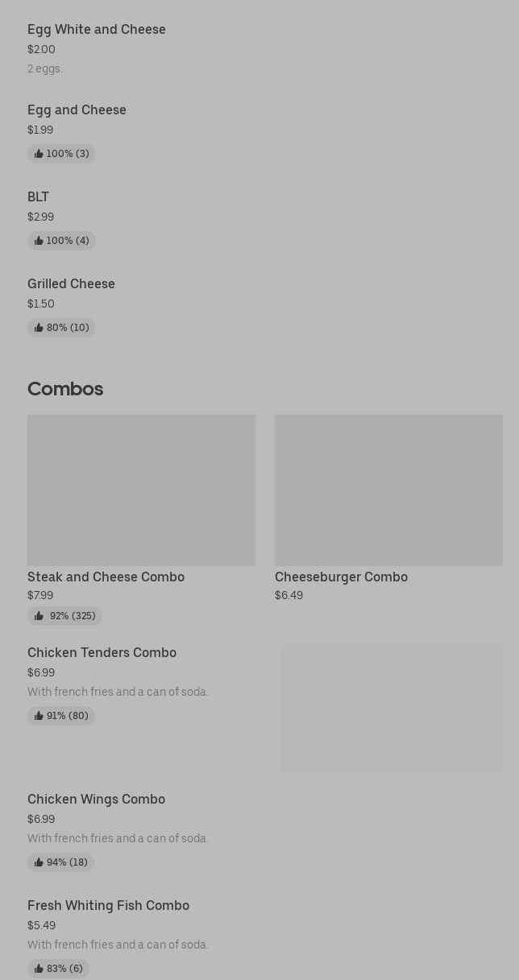Click the Chicken Tenders Combo photo
This screenshot has height=980, width=519.
point(391,707)
